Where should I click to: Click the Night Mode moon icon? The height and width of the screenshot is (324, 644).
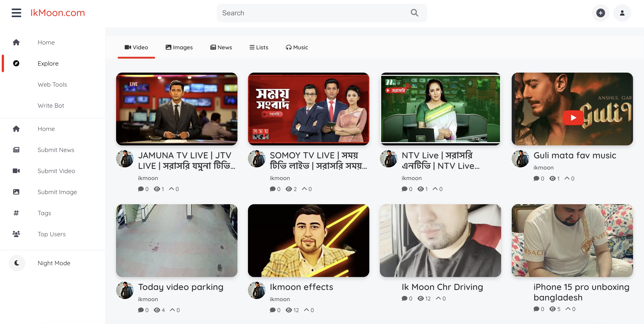click(x=17, y=263)
